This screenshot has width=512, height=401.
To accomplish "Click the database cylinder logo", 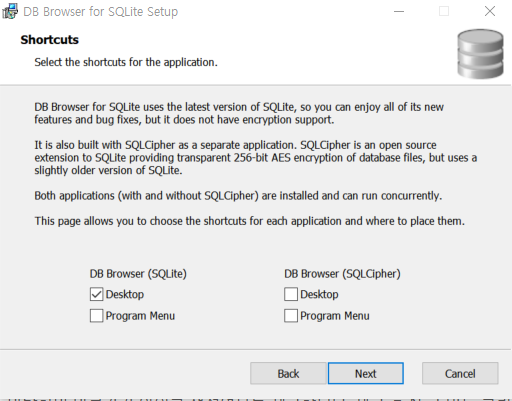I will coord(480,54).
